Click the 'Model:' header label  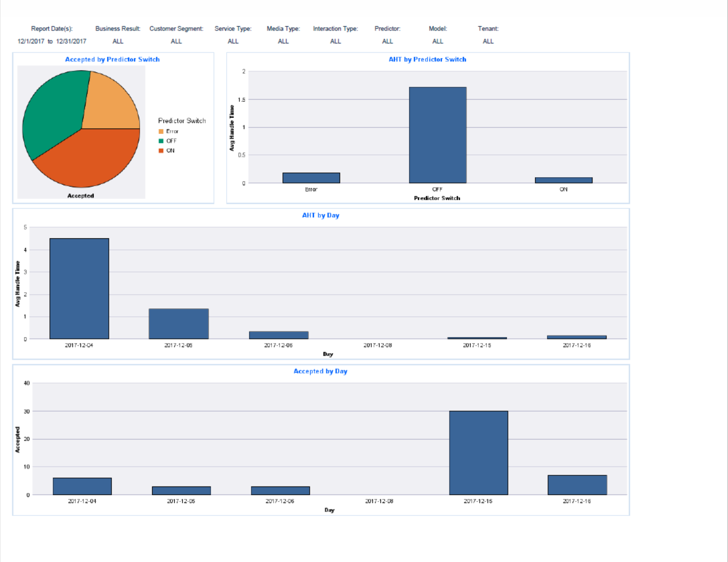click(x=438, y=29)
